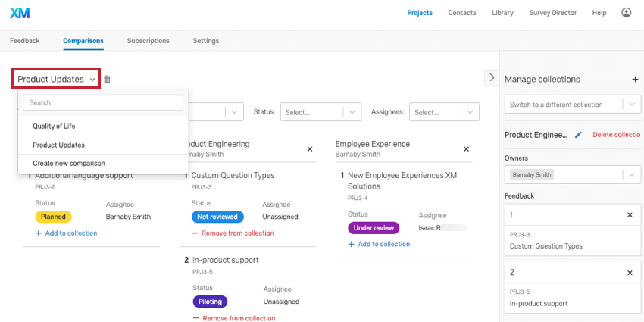This screenshot has width=644, height=322.
Task: Remove feedback item 2 from collection panel
Action: coord(630,273)
